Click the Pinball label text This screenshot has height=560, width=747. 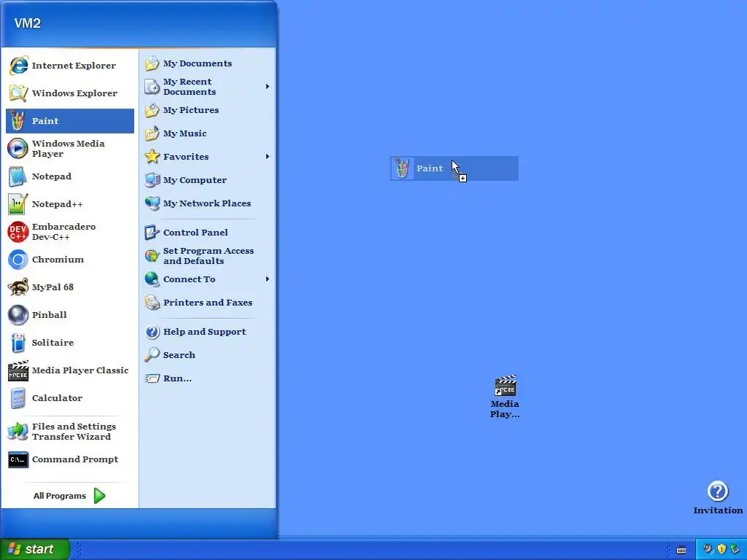(49, 315)
